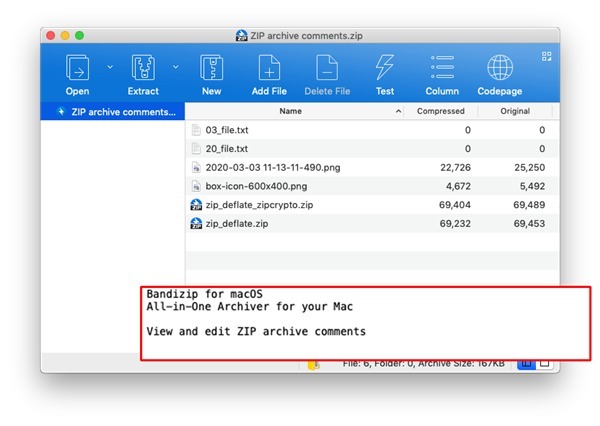This screenshot has width=600, height=426.
Task: Expand the Extract dropdown arrow
Action: point(176,67)
